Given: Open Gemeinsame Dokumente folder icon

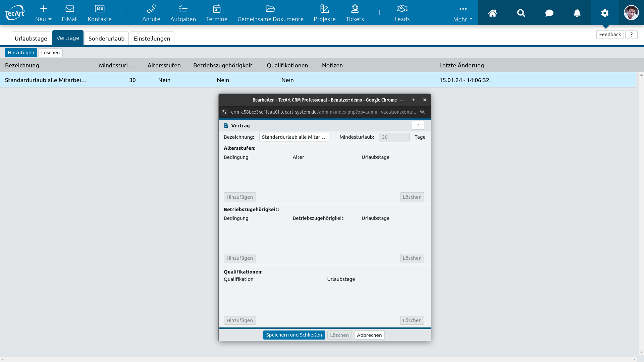Looking at the screenshot, I should pos(270,9).
